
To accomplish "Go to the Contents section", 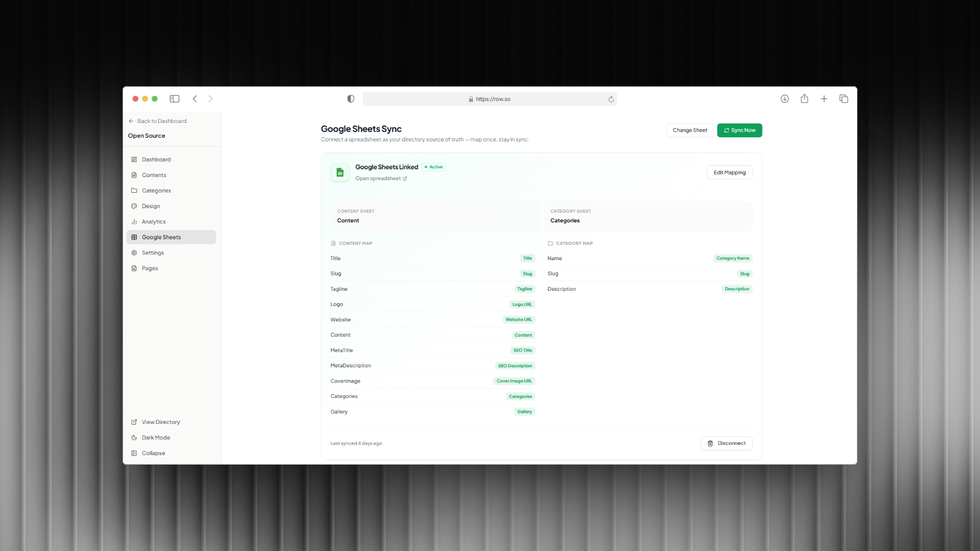I will pyautogui.click(x=171, y=175).
